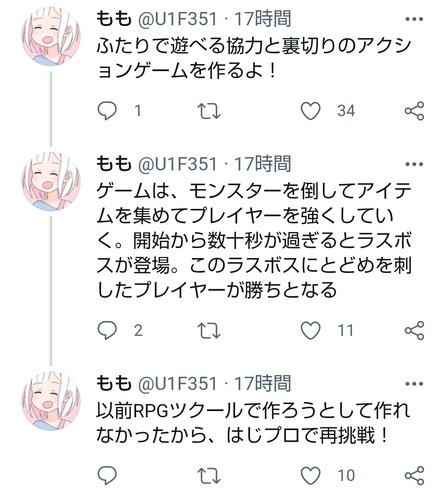447x500 pixels.
Task: Reply to the first tweet about action game
Action: pos(107,111)
